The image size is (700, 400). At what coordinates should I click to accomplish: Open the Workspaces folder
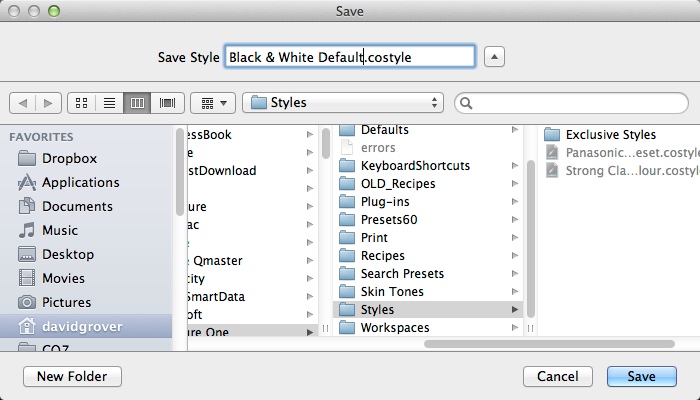click(428, 327)
